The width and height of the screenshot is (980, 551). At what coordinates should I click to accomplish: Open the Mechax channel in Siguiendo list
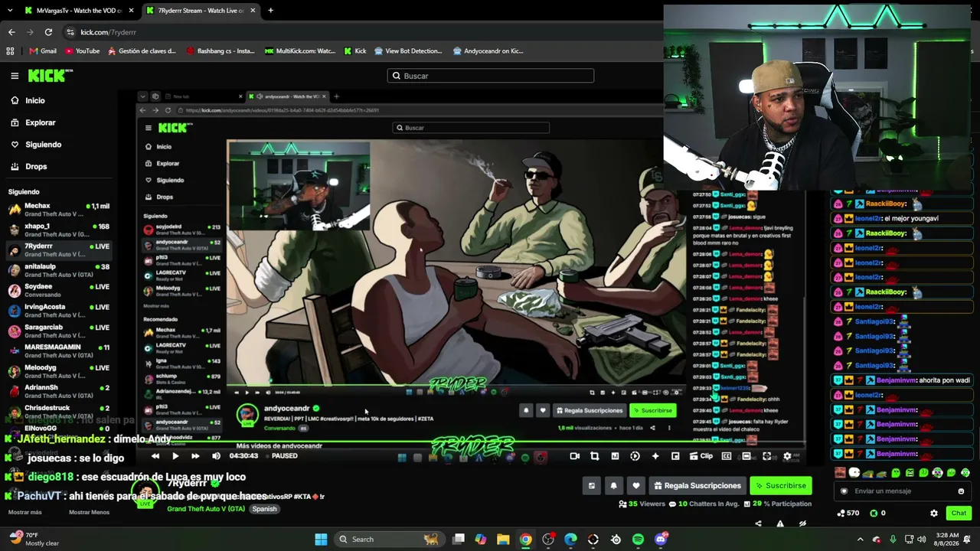tap(58, 210)
